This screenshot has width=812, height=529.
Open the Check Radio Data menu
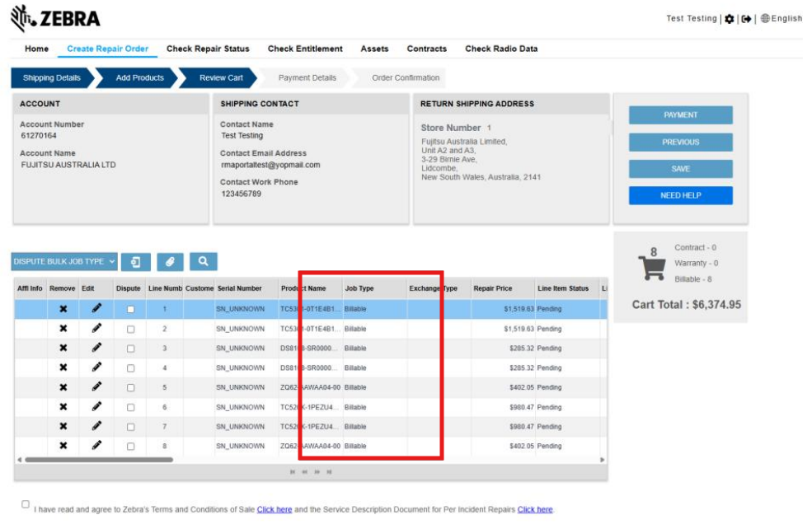click(501, 49)
